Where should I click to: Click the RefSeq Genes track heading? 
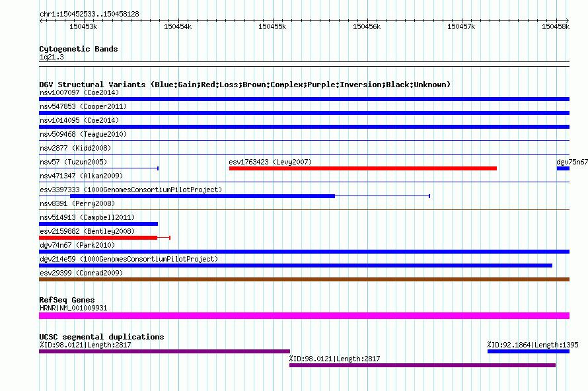tap(67, 300)
